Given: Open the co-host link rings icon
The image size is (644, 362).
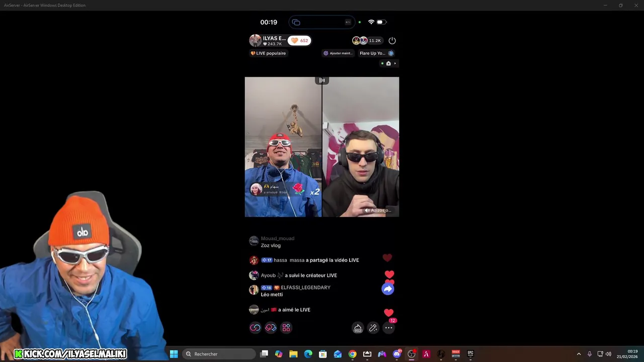Looking at the screenshot, I should pyautogui.click(x=255, y=328).
